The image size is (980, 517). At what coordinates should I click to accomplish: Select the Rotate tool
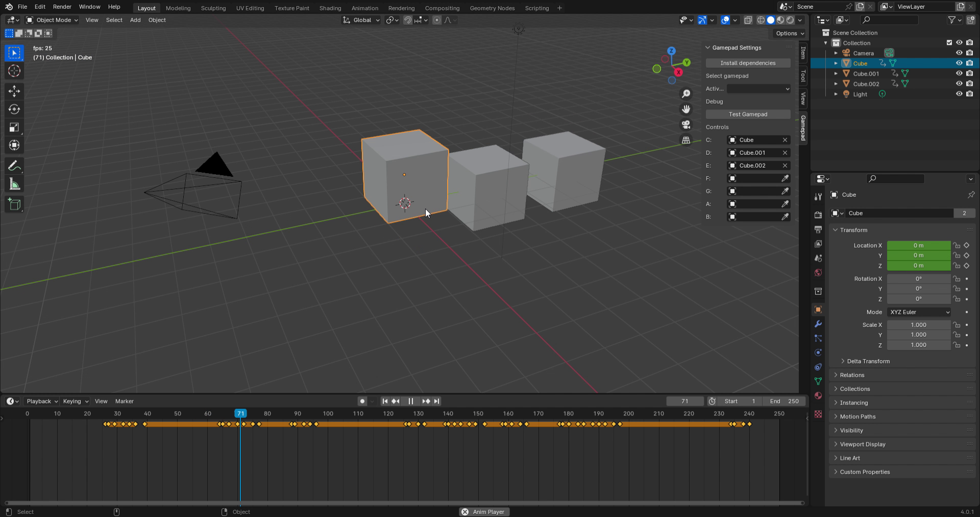14,109
